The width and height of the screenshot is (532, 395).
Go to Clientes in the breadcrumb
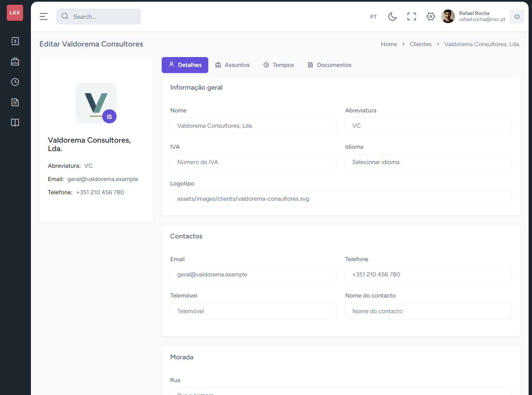point(421,44)
